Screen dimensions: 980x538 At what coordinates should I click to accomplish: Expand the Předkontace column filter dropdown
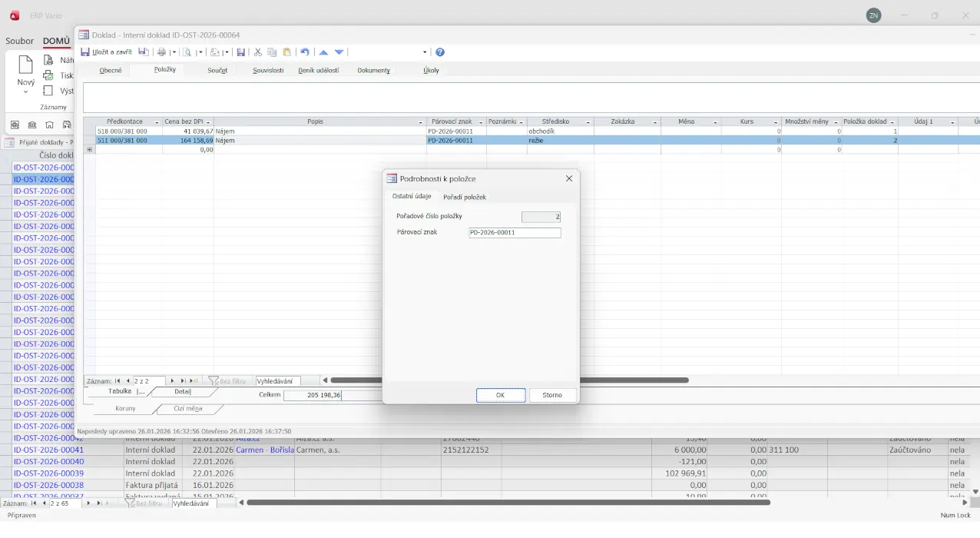coord(157,122)
